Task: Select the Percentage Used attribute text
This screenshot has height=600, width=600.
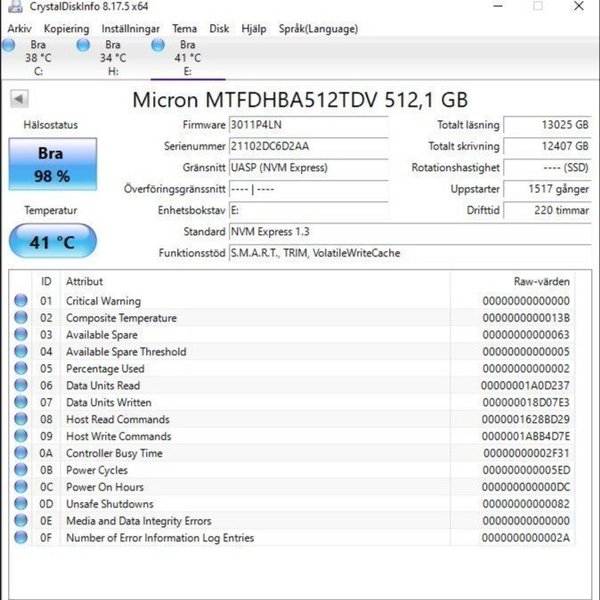Action: click(x=105, y=369)
